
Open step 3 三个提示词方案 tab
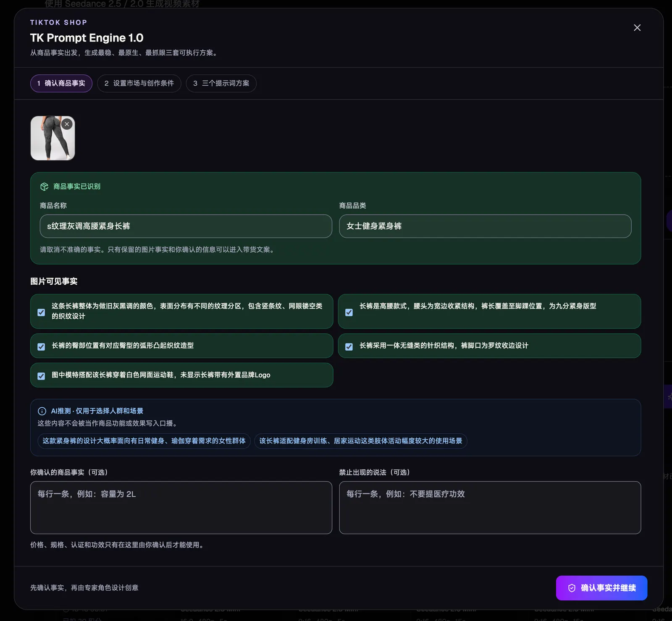221,83
